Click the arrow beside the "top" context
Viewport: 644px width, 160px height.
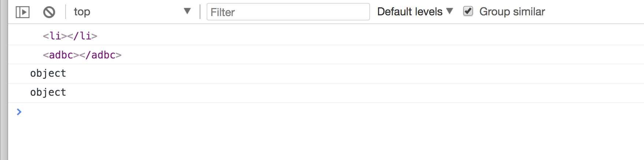coord(187,11)
